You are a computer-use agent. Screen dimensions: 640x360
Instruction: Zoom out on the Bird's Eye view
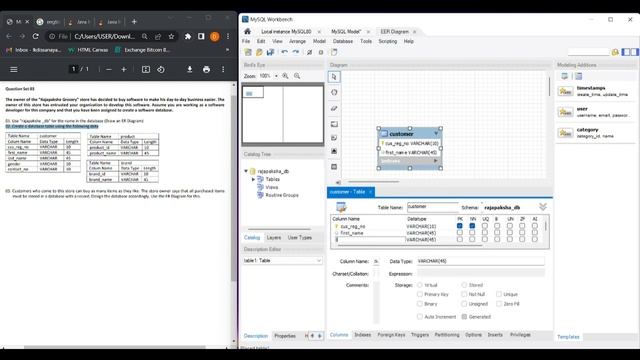coord(297,76)
